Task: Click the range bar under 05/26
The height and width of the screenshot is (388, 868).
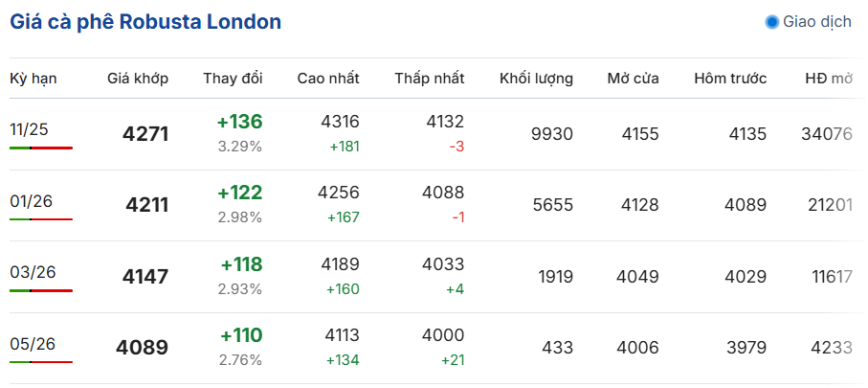Action: click(41, 362)
